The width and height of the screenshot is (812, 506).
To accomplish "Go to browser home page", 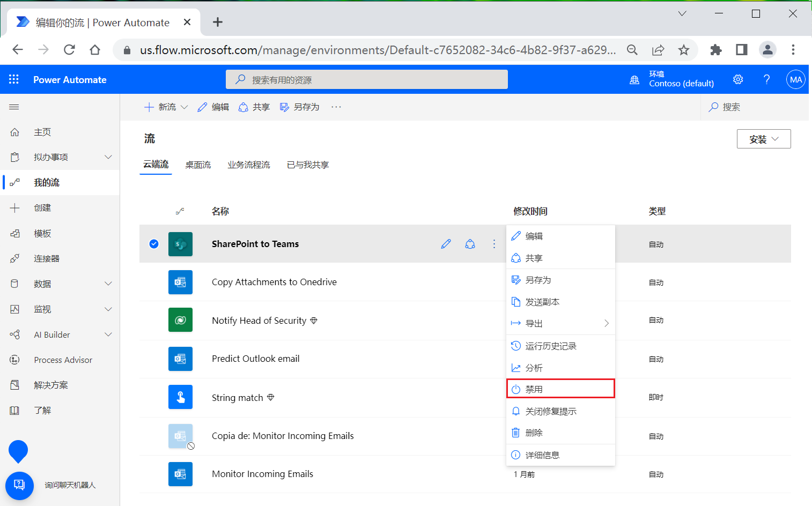I will [95, 50].
